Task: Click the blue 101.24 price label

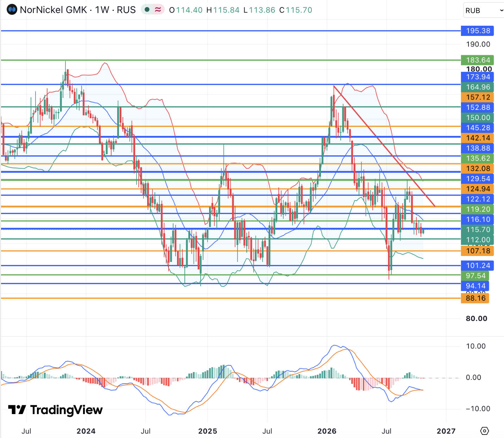Action: pos(478,265)
